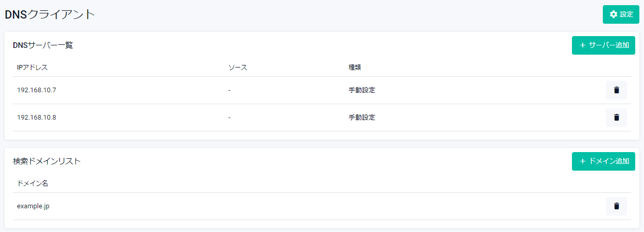
Task: Click 種類 column header
Action: [355, 68]
